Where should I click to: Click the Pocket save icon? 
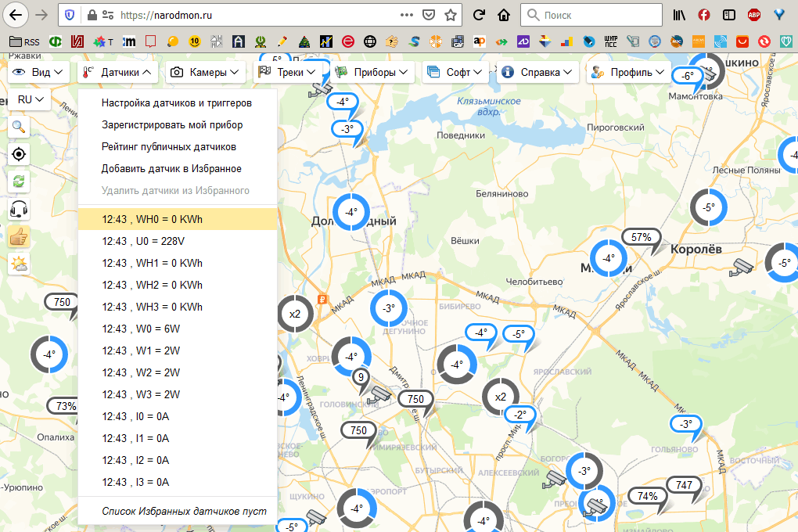click(x=429, y=15)
